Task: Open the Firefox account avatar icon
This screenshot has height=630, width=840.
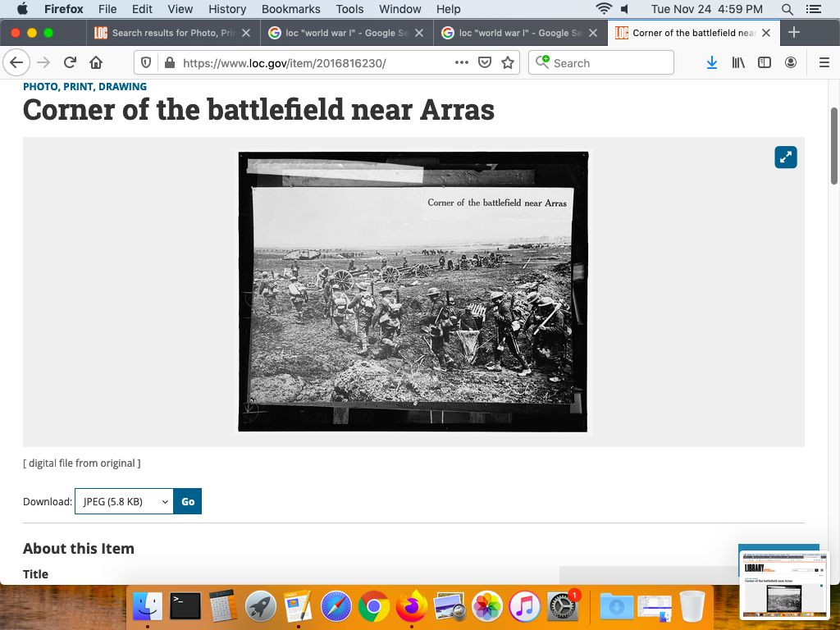Action: [791, 63]
